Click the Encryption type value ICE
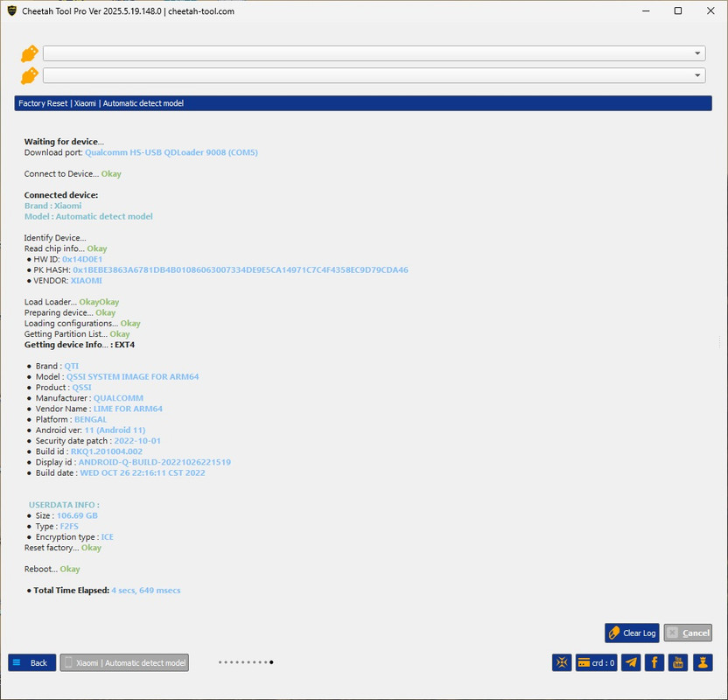Viewport: 728px width, 700px height. click(x=108, y=536)
